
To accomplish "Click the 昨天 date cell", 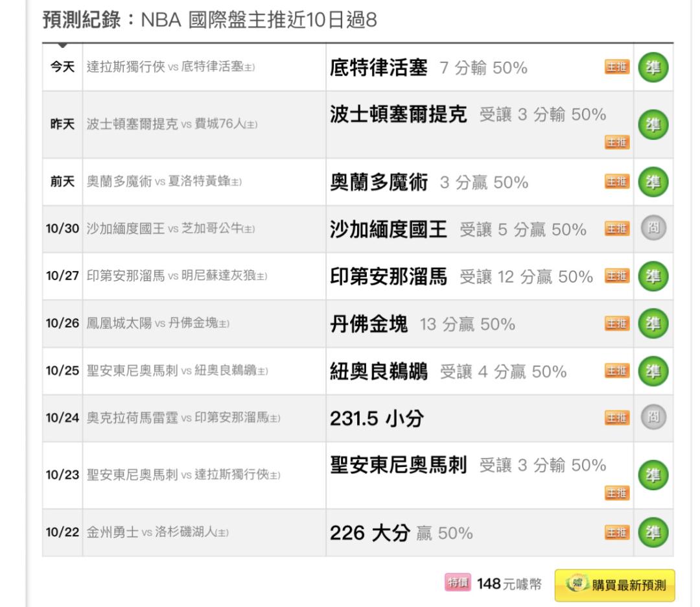I will click(62, 124).
